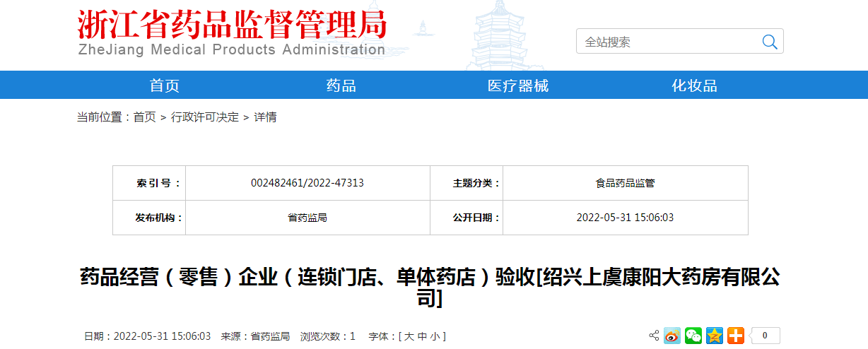Select the 食品药品监管 category cell
Viewport: 868px width, 349px height.
(x=625, y=183)
